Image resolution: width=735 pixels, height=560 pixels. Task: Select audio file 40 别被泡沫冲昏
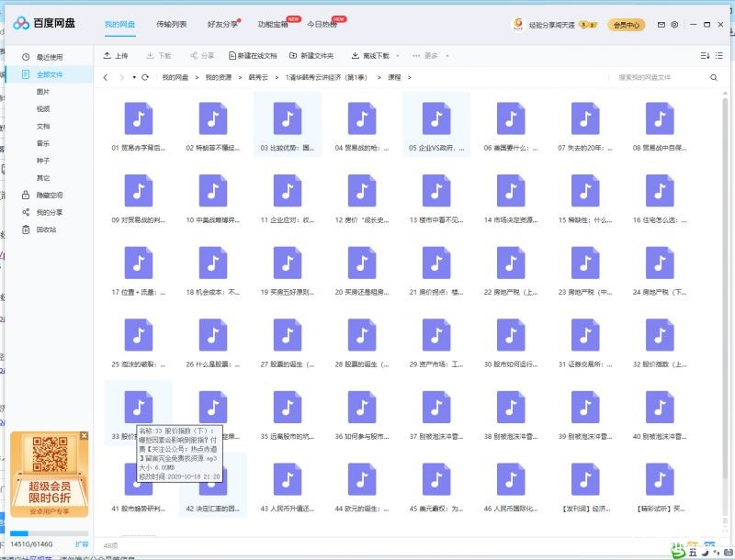tap(660, 415)
